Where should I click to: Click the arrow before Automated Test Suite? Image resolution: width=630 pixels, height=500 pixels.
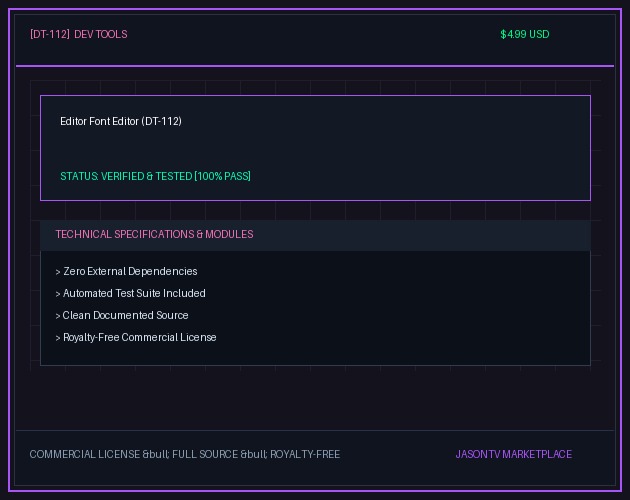tap(58, 295)
